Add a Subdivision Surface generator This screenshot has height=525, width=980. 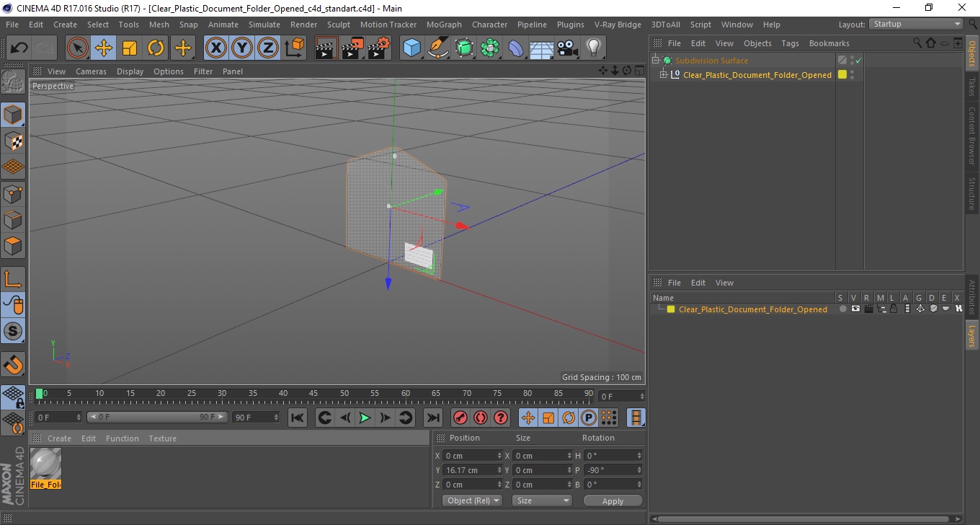[x=464, y=48]
